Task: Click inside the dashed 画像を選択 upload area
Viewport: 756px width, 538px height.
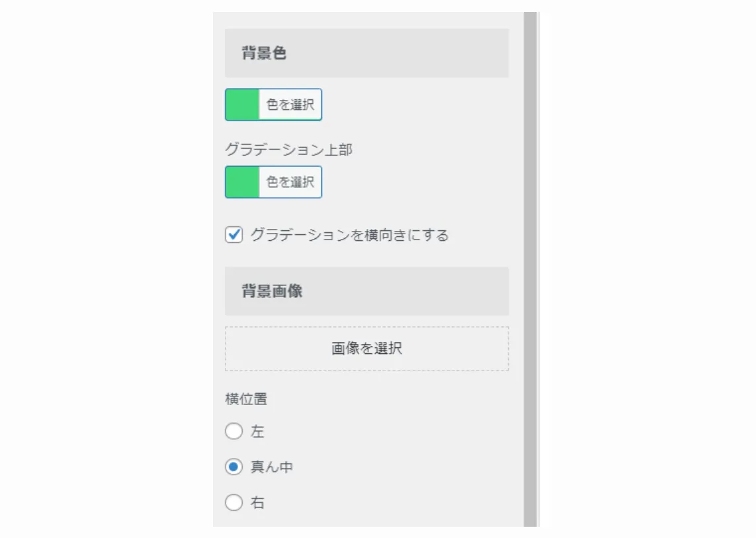Action: coord(367,349)
